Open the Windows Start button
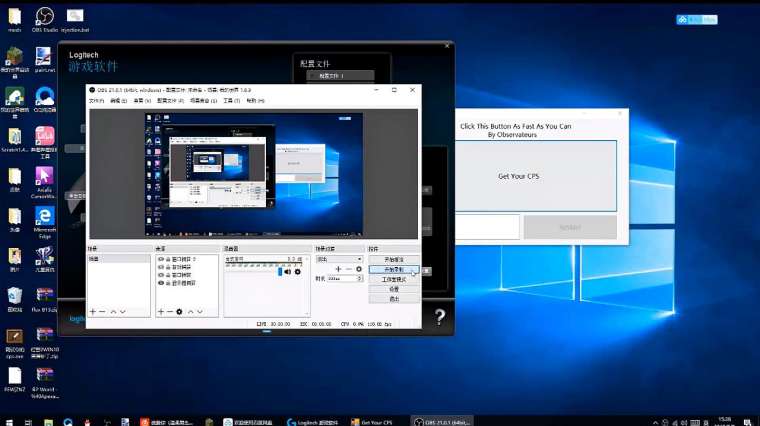Image resolution: width=760 pixels, height=426 pixels. (x=9, y=422)
